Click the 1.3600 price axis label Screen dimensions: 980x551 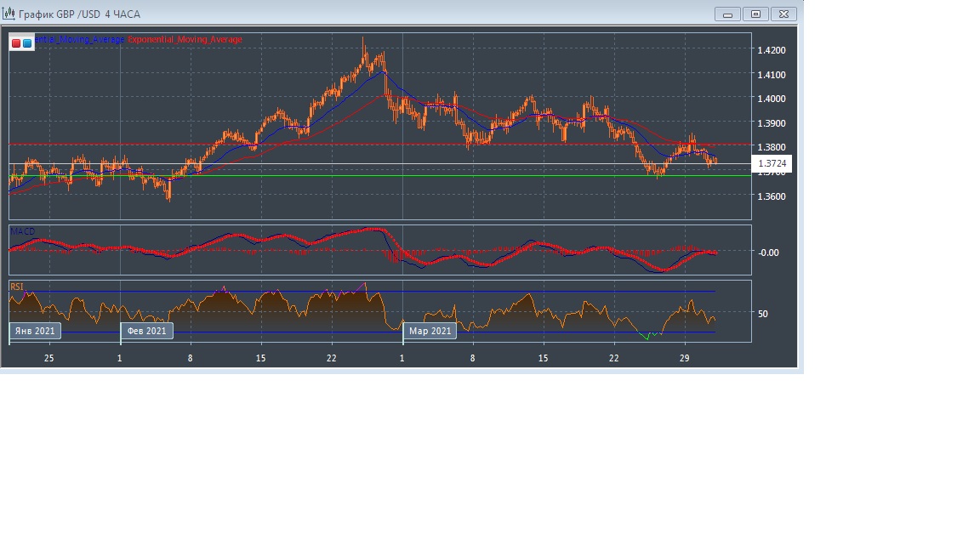tap(772, 196)
